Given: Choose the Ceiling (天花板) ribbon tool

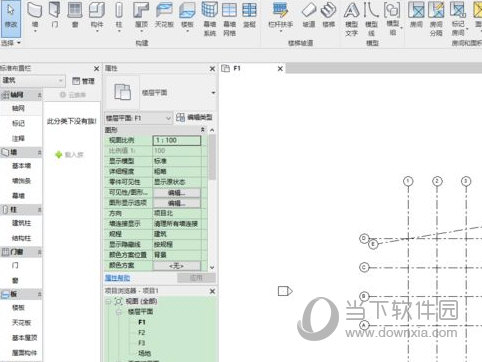Looking at the screenshot, I should 164,15.
